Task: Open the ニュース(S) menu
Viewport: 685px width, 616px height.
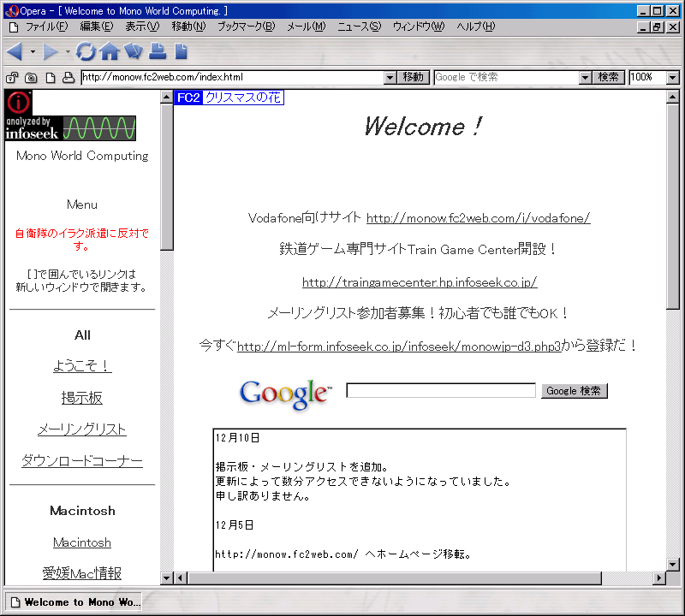Action: (359, 27)
